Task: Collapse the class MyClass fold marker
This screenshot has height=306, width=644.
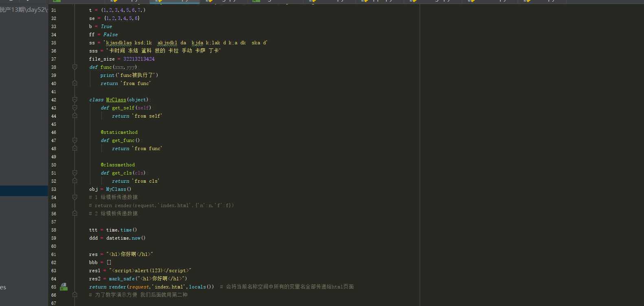Action: 75,100
